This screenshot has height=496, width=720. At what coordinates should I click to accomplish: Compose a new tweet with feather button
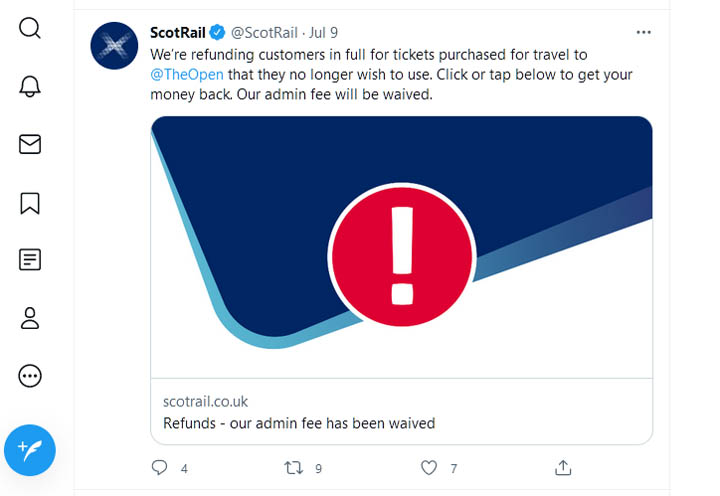coord(30,450)
